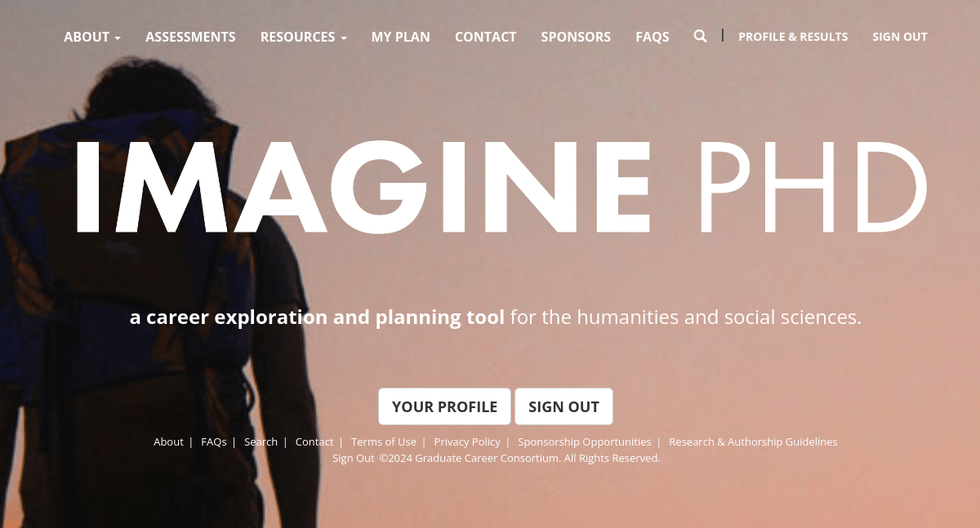Expand the Resources dropdown menu

pos(304,37)
